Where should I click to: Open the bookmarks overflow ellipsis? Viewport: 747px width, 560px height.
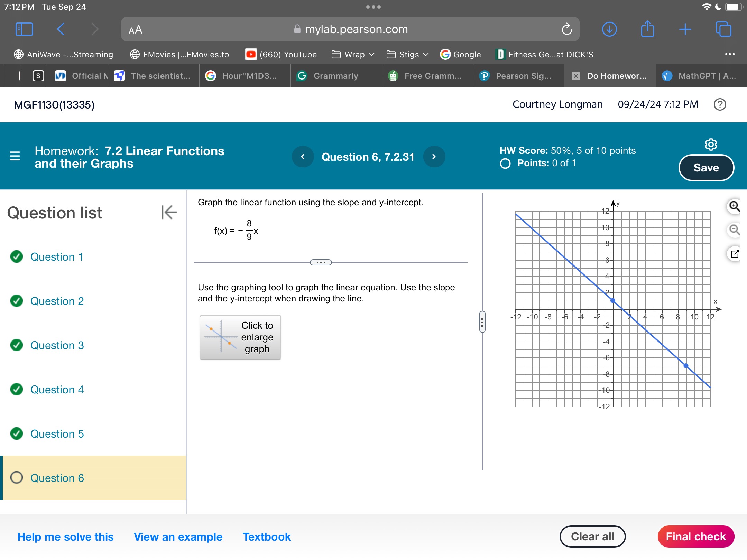[x=730, y=54]
